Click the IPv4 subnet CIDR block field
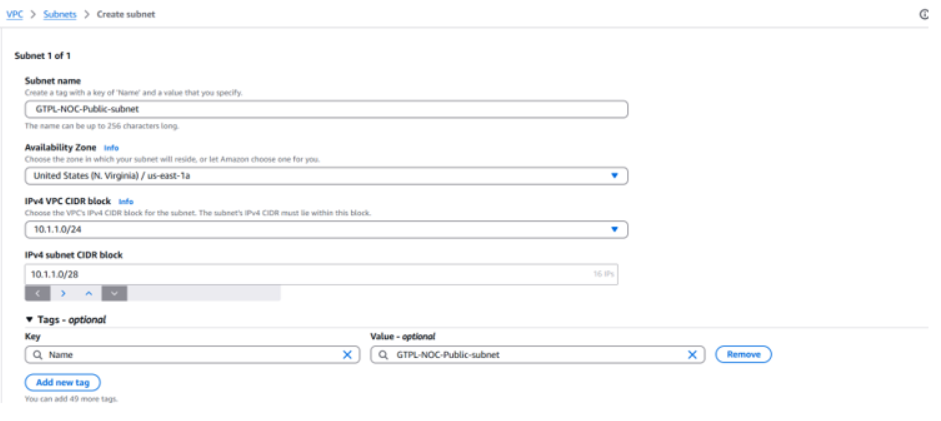 tap(300, 274)
